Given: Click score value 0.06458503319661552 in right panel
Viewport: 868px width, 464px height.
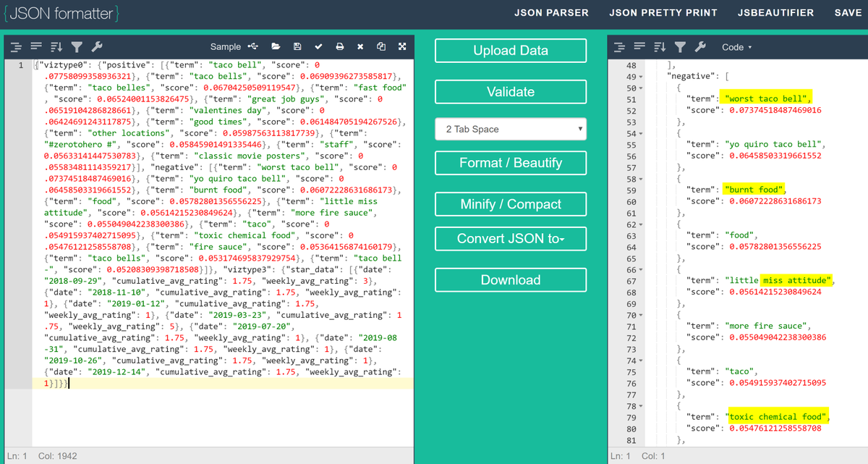Looking at the screenshot, I should click(x=774, y=156).
